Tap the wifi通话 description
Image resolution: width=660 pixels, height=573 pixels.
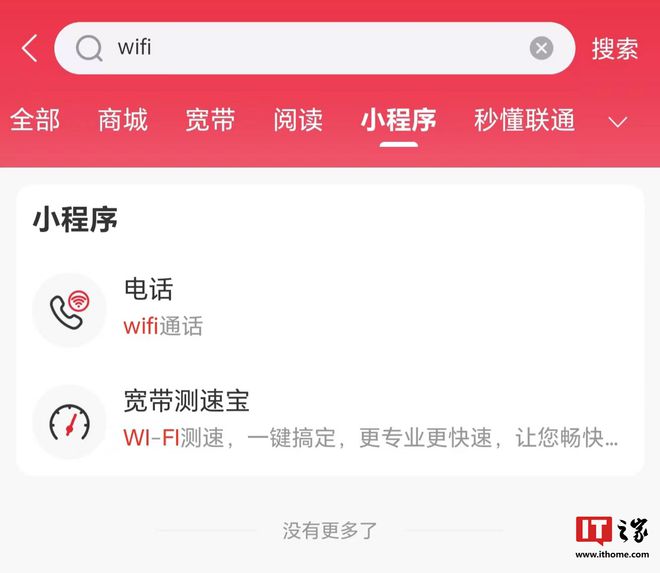pyautogui.click(x=163, y=326)
